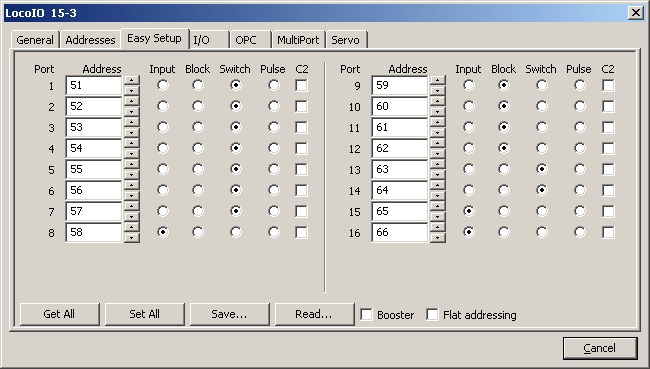Set port 10 to Switch

tap(541, 106)
